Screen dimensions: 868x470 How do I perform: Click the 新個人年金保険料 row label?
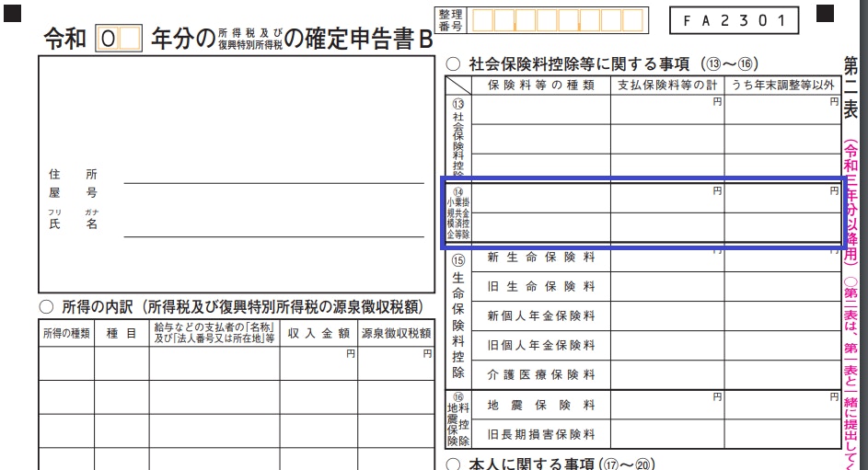[541, 315]
